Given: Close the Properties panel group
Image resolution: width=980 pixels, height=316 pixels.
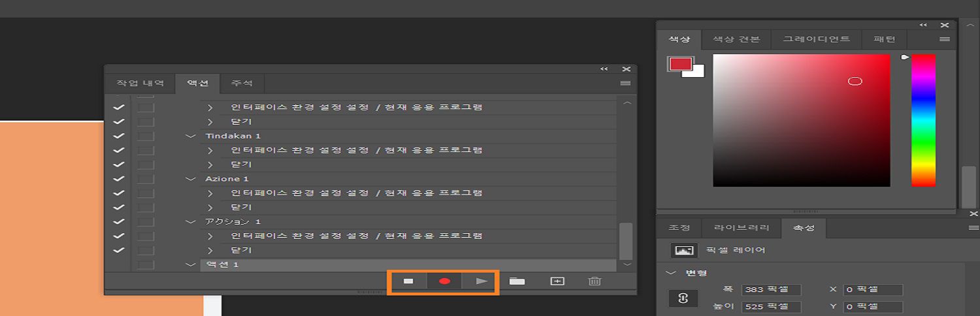Looking at the screenshot, I should tap(974, 213).
